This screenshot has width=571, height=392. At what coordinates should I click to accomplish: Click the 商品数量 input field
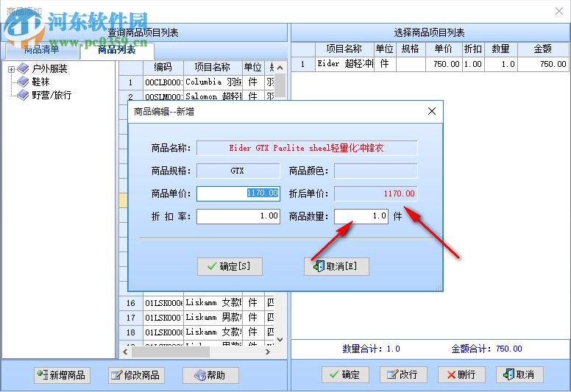pos(361,216)
